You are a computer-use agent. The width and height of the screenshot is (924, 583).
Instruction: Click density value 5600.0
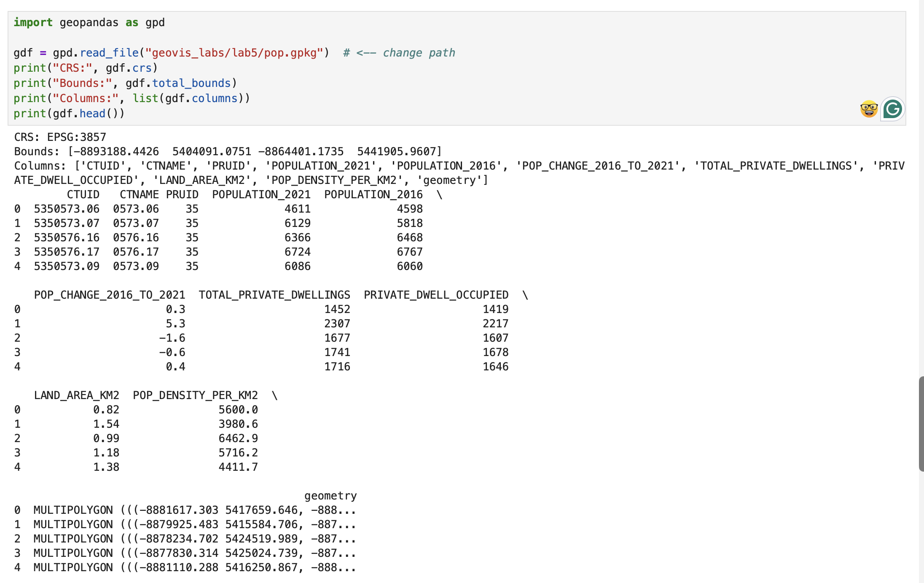(238, 410)
